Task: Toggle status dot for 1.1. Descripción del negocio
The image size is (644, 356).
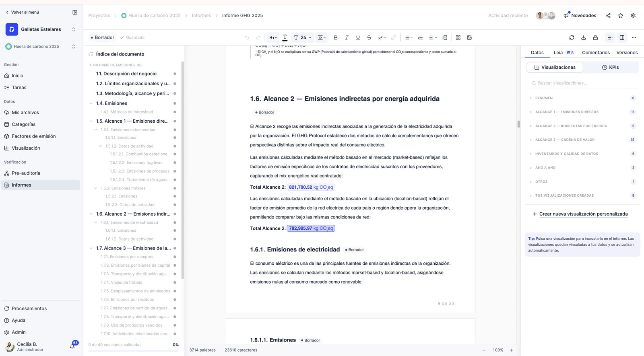Action: (x=175, y=74)
